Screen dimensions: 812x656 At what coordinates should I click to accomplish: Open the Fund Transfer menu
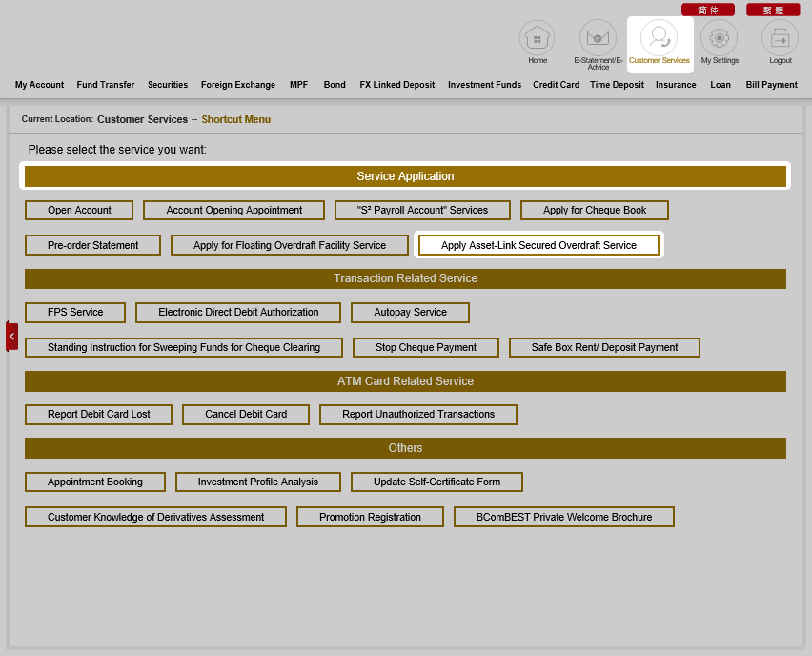click(x=105, y=85)
